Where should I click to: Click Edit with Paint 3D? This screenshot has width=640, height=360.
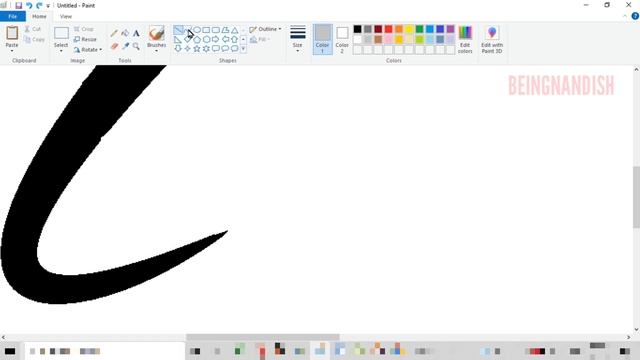tap(492, 39)
